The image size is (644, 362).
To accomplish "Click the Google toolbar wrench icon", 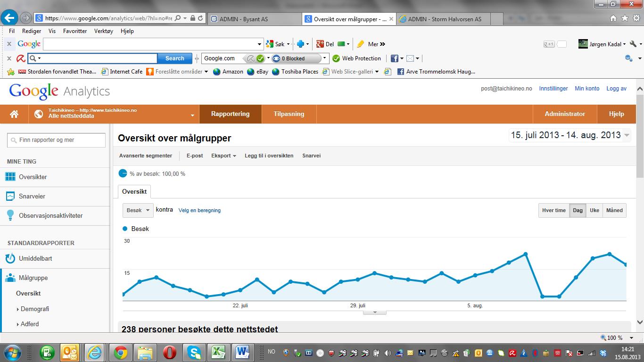I will coord(633,44).
